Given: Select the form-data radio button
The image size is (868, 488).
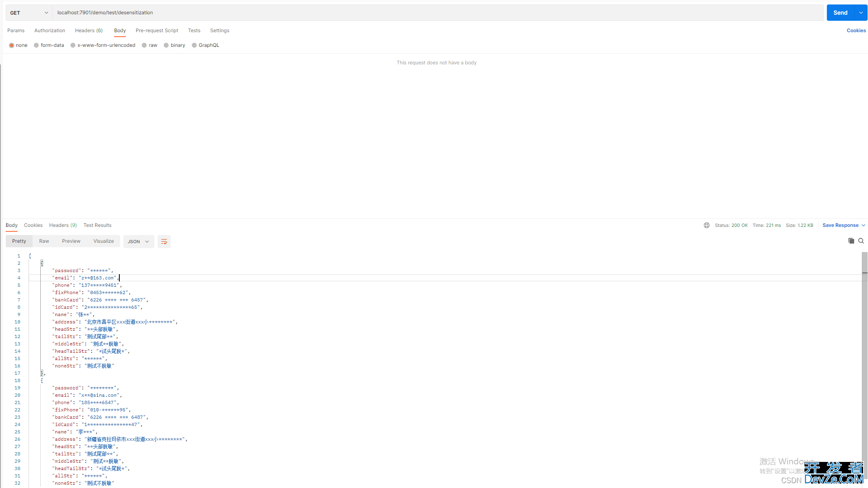Looking at the screenshot, I should [x=37, y=45].
